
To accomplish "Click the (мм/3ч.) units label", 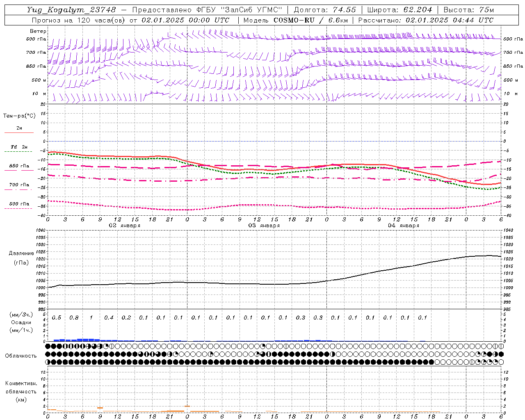I will 21,315.
